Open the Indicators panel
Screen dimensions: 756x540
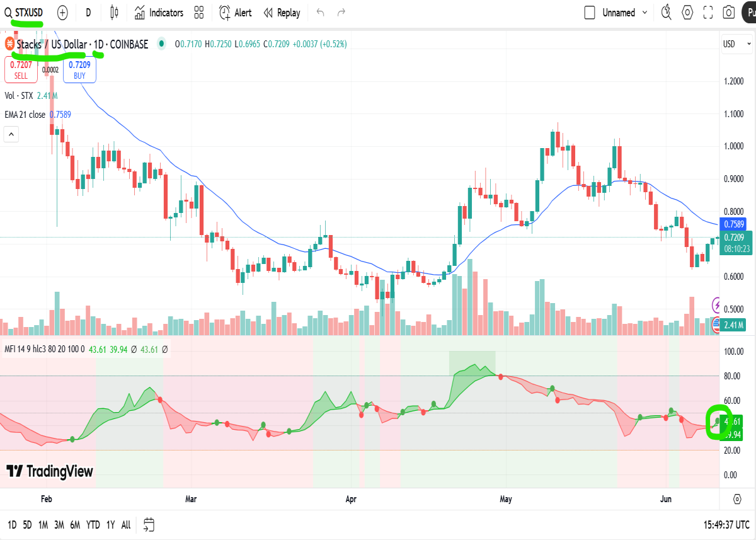point(158,13)
